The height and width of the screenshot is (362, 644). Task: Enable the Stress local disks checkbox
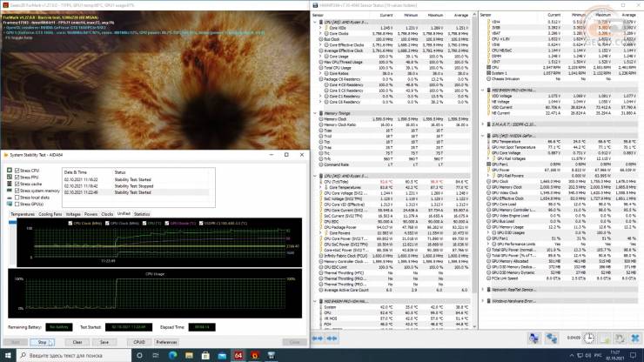17,198
